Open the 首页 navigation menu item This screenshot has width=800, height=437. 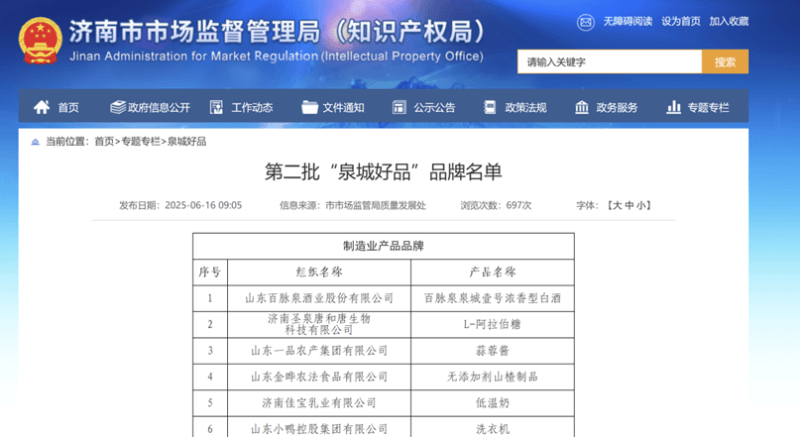(x=68, y=108)
